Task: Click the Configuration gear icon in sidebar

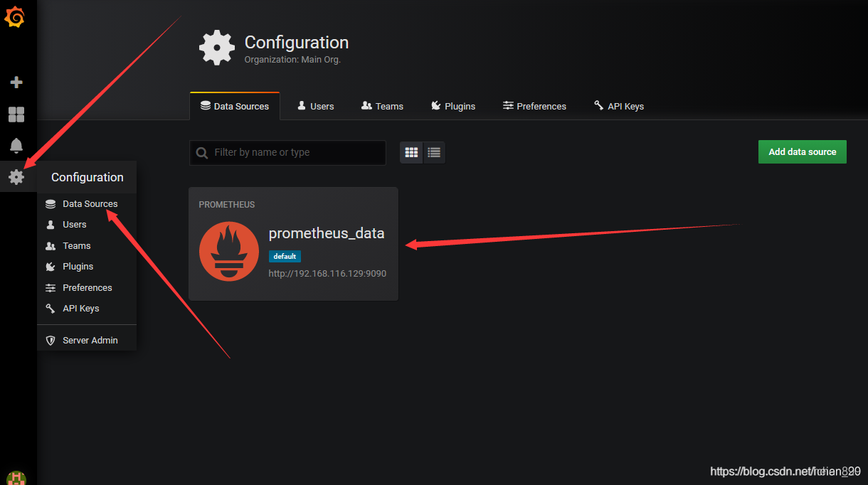Action: pyautogui.click(x=16, y=177)
